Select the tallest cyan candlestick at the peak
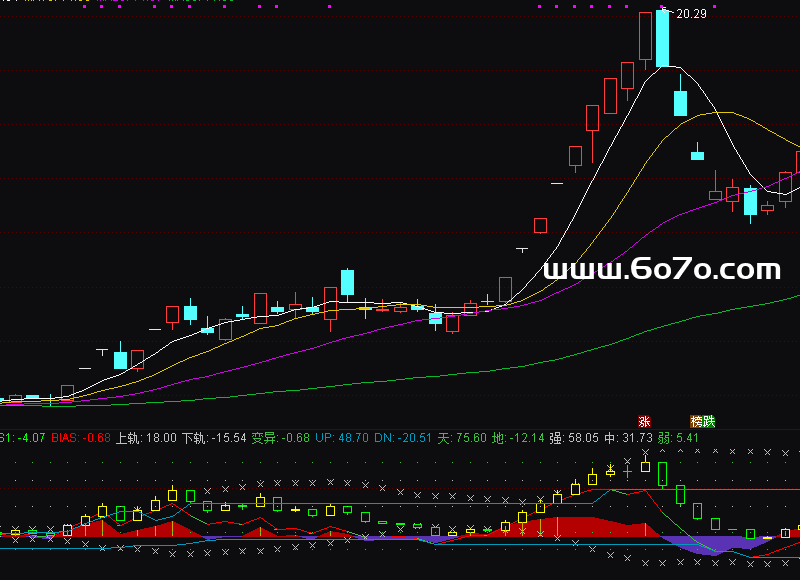 coord(662,38)
